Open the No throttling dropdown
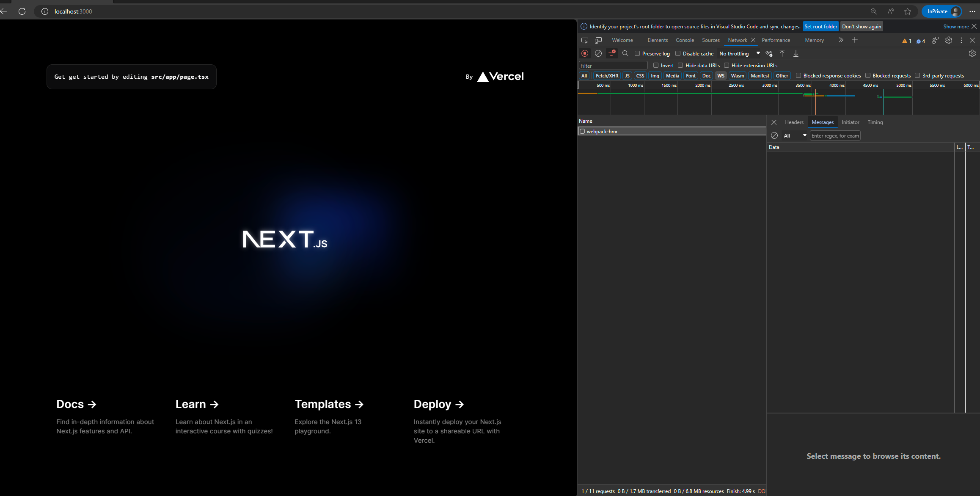 (739, 54)
